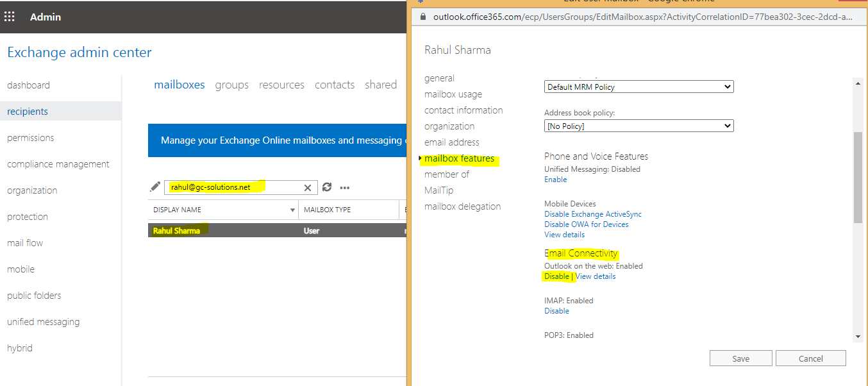Open hybrid in left navigation
Screen dimensions: 868x386
pos(20,348)
